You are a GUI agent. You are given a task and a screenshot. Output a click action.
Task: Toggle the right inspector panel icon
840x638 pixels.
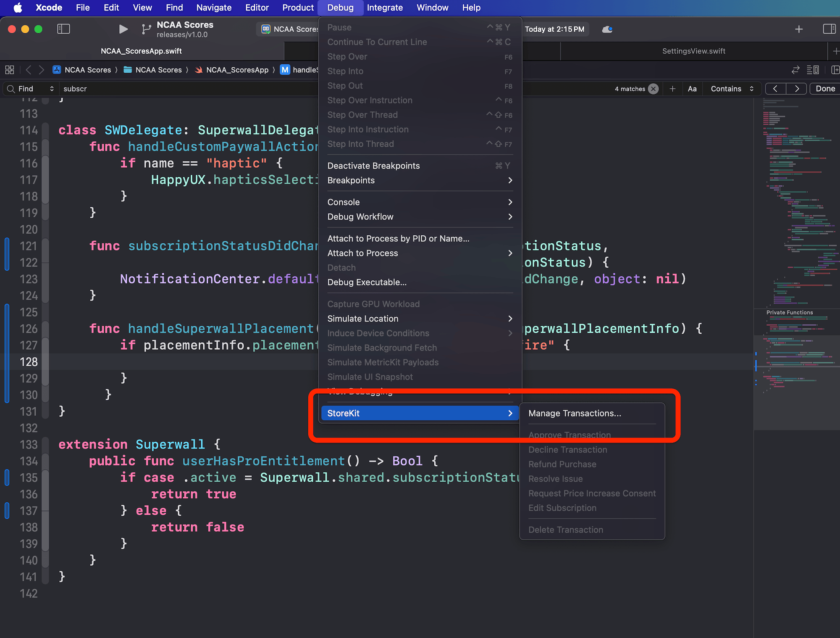pyautogui.click(x=829, y=29)
